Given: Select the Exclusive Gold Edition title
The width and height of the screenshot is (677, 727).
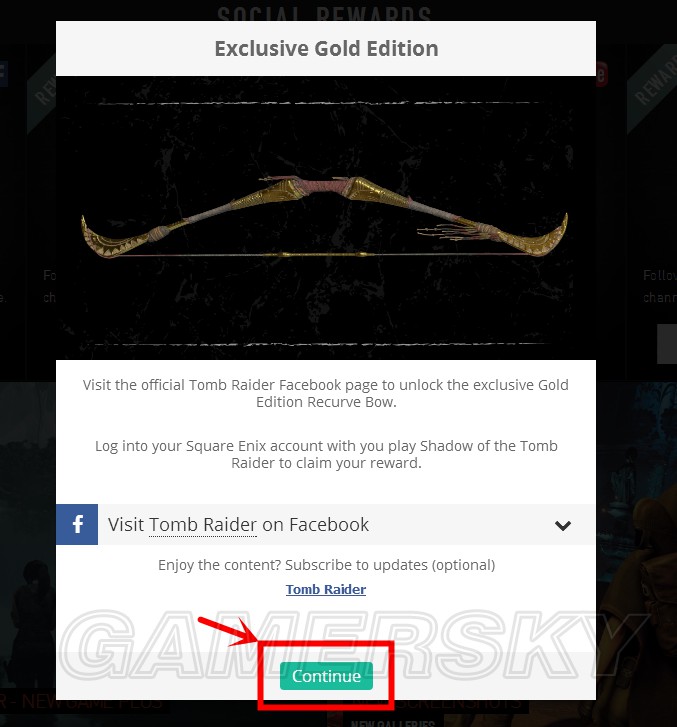Looking at the screenshot, I should [x=326, y=48].
